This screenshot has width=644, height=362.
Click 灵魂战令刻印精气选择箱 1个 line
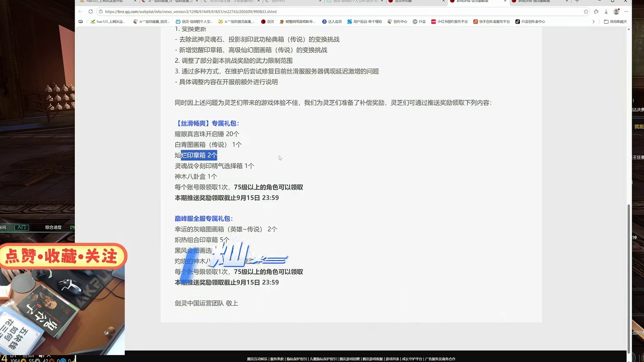point(214,166)
